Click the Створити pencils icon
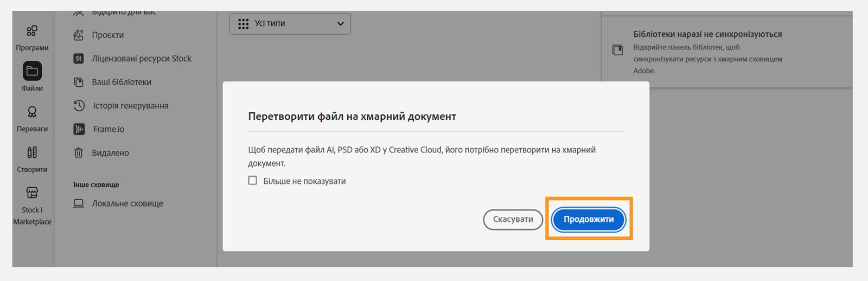The height and width of the screenshot is (281, 868). [32, 152]
